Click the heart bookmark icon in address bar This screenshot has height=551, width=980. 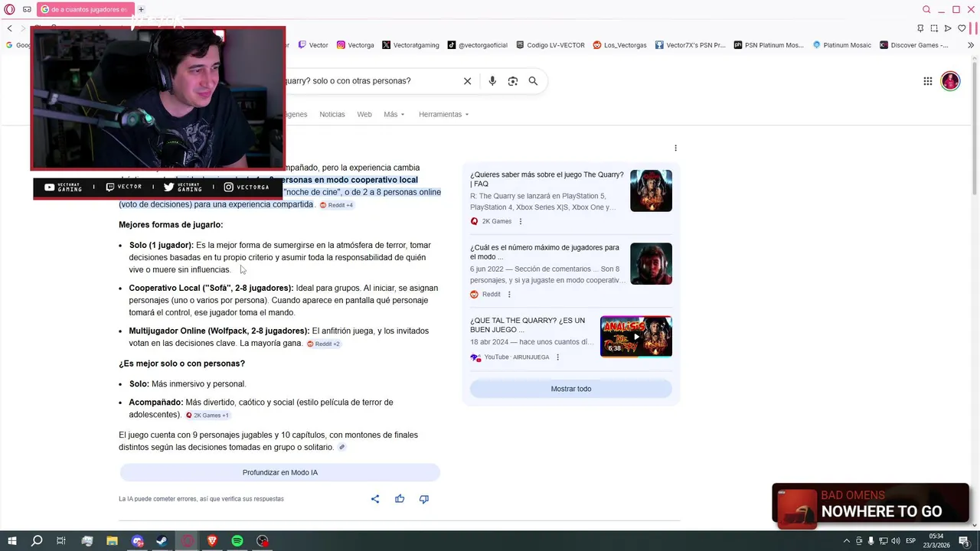(x=962, y=28)
